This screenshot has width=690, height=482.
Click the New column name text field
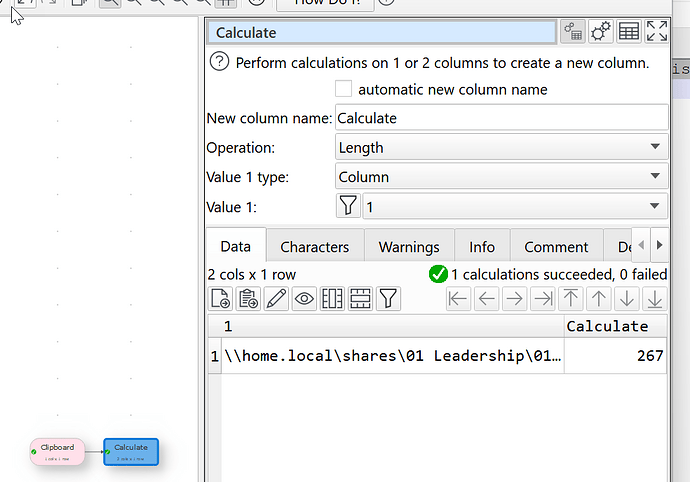501,118
